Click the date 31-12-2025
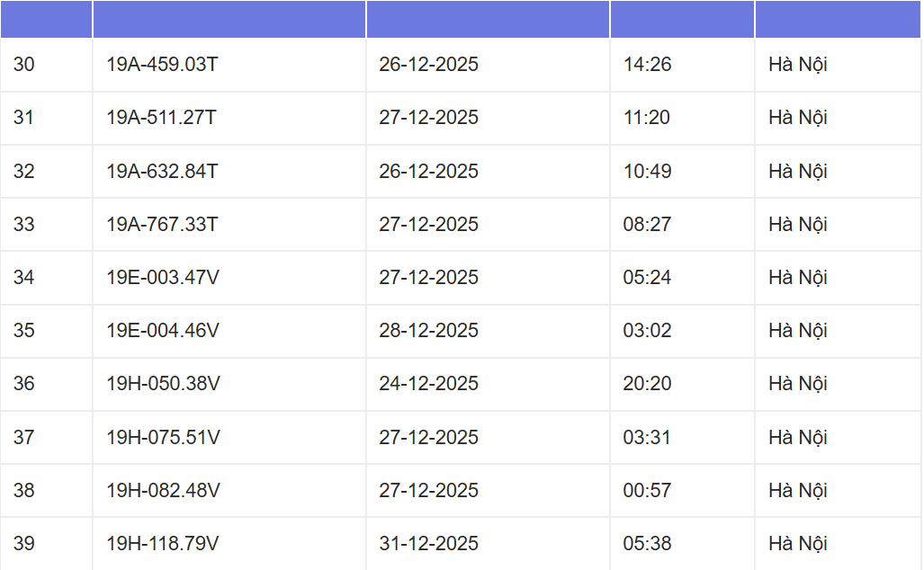 pyautogui.click(x=428, y=543)
